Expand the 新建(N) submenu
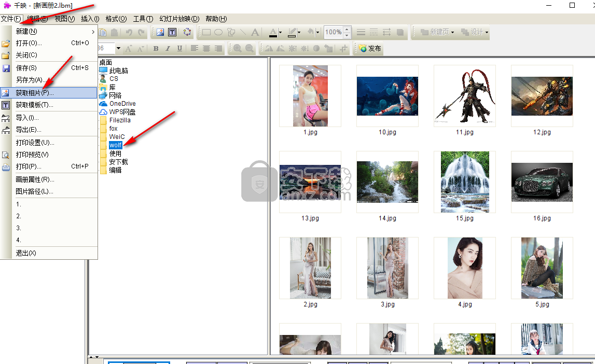Viewport: 595px width, 364px height. [49, 32]
